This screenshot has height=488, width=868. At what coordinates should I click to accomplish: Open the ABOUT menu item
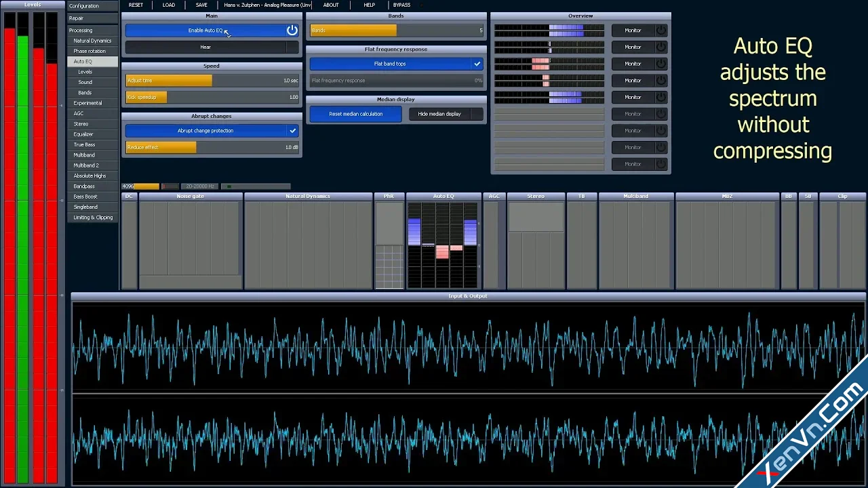click(x=331, y=5)
